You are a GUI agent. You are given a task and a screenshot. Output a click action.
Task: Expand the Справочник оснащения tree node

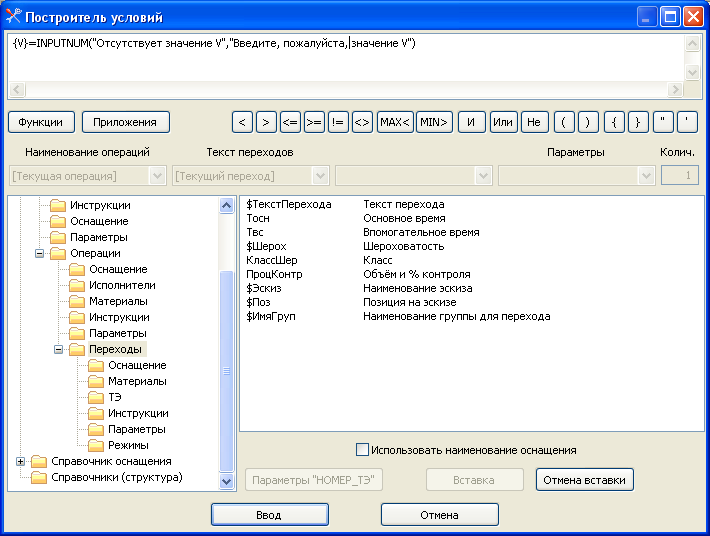click(x=21, y=461)
